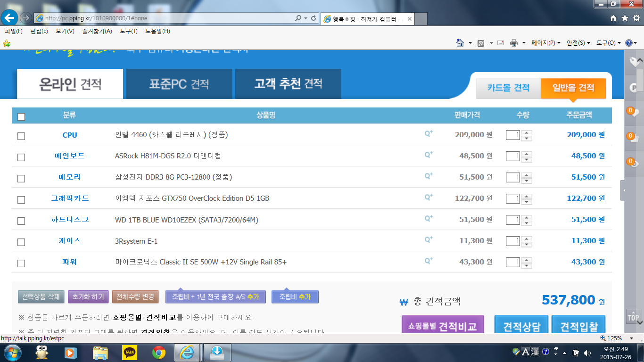Screen dimensions: 644x362
Task: Open the 125% zoom level control
Action: pos(617,338)
